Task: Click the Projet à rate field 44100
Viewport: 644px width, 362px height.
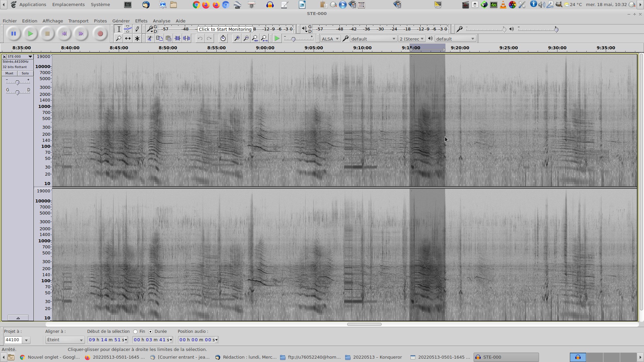Action: coord(13,340)
